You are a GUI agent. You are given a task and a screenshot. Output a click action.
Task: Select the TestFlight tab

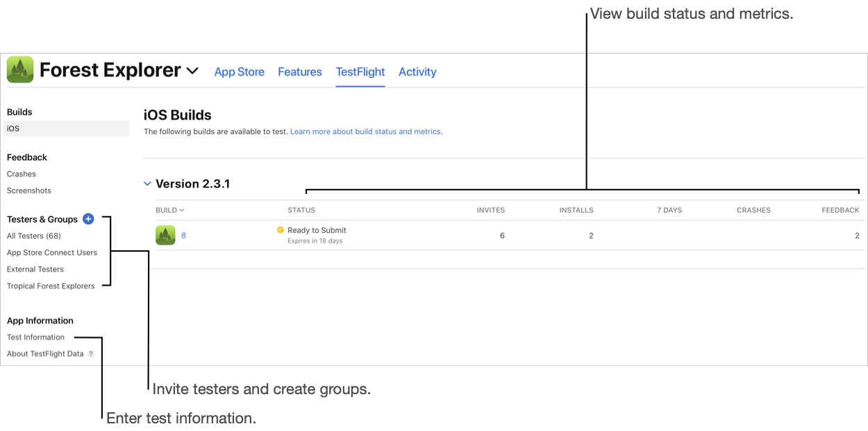360,72
